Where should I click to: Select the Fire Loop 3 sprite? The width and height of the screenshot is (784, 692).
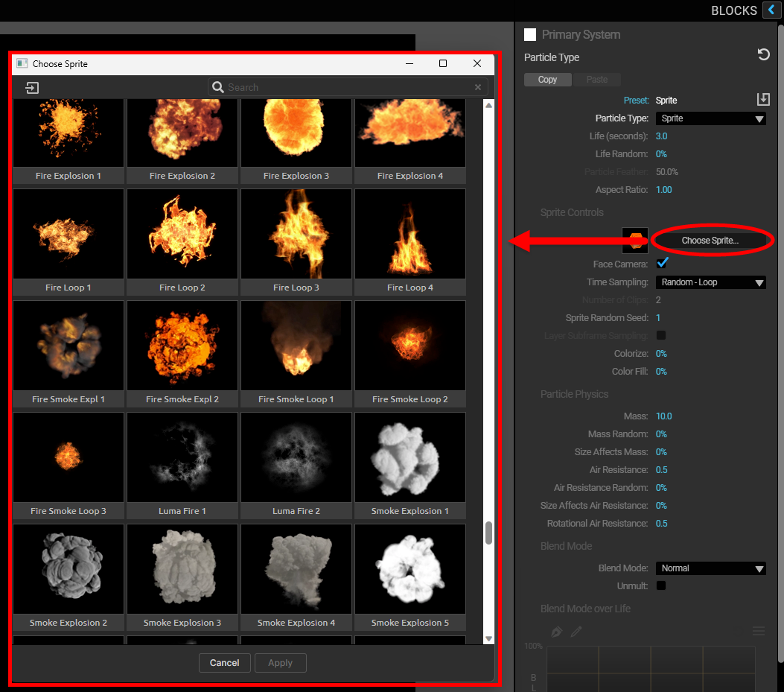click(296, 242)
